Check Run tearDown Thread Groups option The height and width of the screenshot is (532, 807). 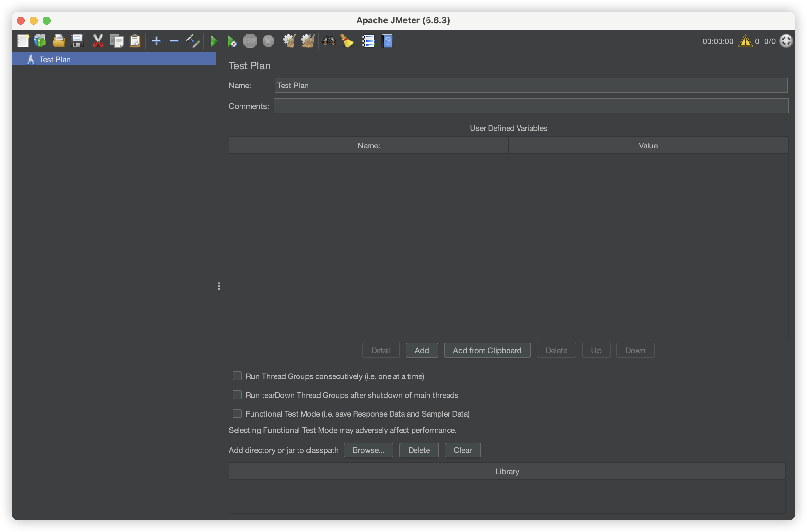coord(237,395)
